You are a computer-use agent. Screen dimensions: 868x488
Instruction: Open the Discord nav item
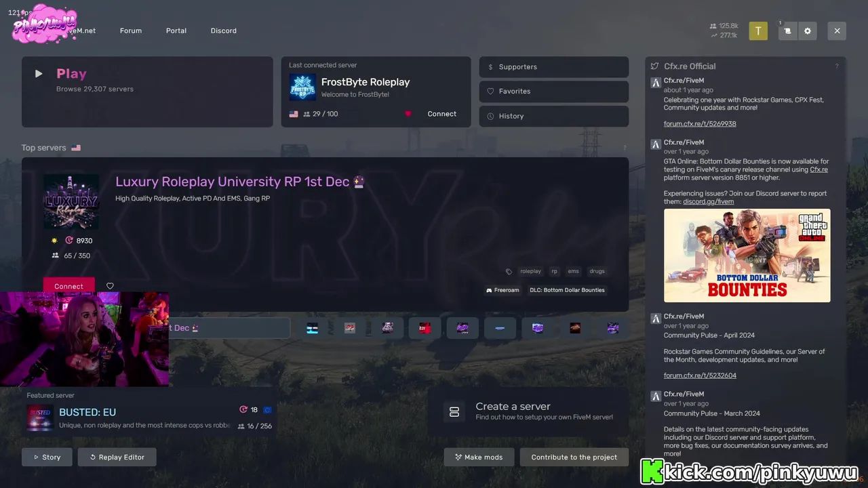[224, 30]
